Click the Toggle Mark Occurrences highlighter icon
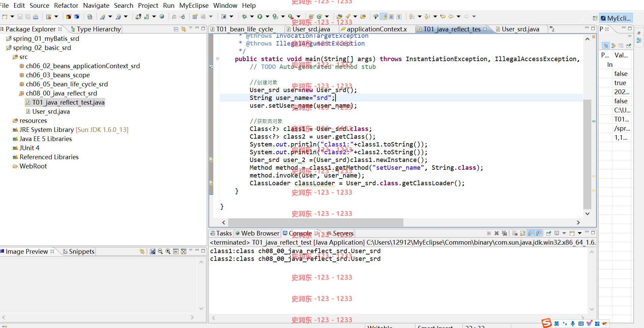The width and height of the screenshot is (644, 328). click(384, 17)
